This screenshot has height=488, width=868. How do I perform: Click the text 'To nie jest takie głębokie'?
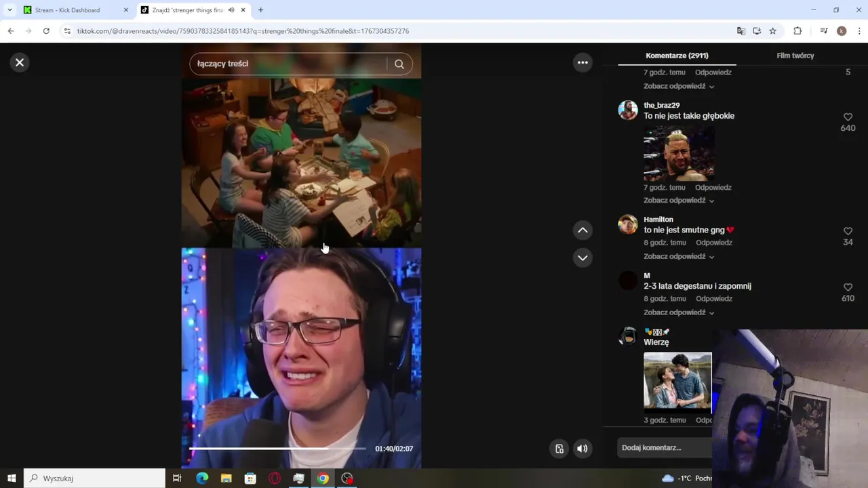(x=689, y=116)
